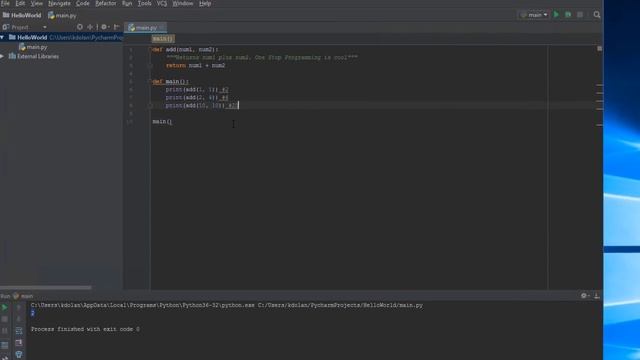Open the File menu
This screenshot has height=360, width=640.
5,3
